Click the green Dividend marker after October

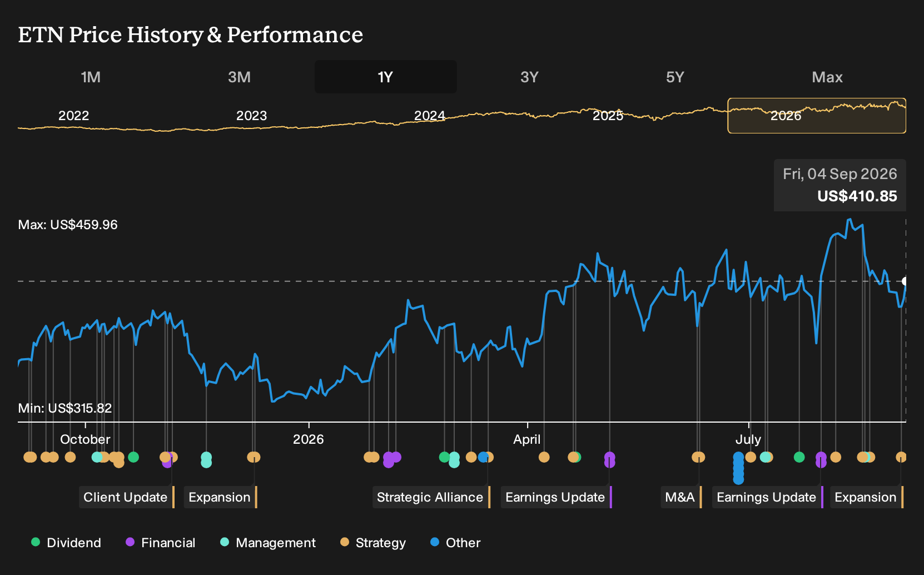(133, 457)
